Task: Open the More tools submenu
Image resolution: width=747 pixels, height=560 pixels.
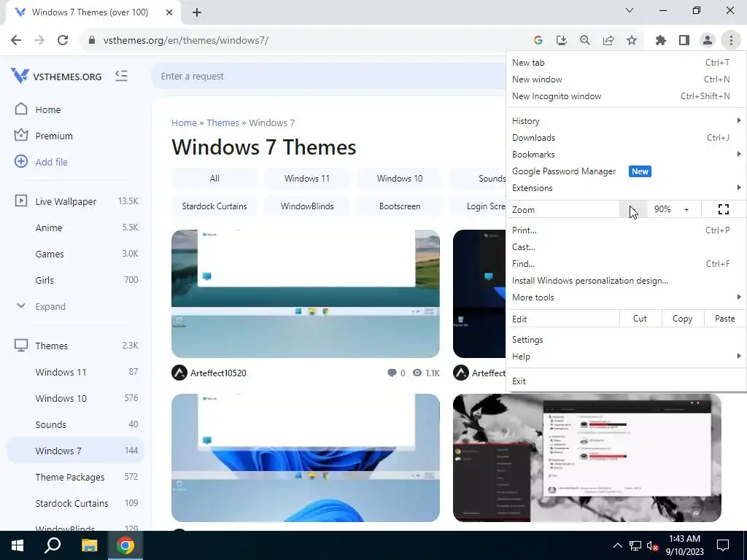Action: point(626,297)
